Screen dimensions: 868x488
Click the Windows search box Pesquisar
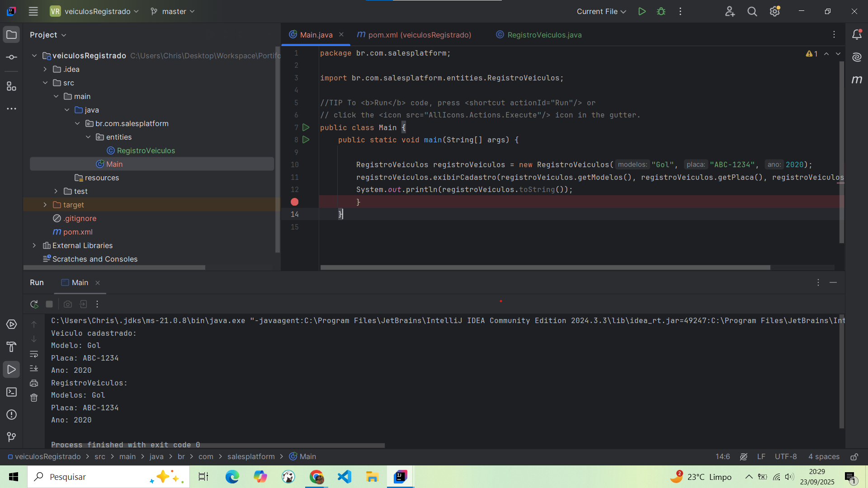tap(108, 477)
